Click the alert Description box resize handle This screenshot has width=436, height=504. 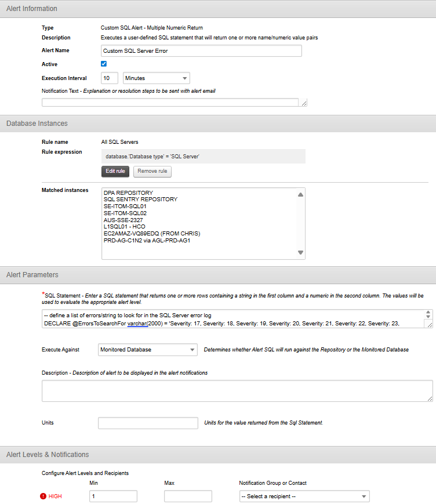[430, 398]
